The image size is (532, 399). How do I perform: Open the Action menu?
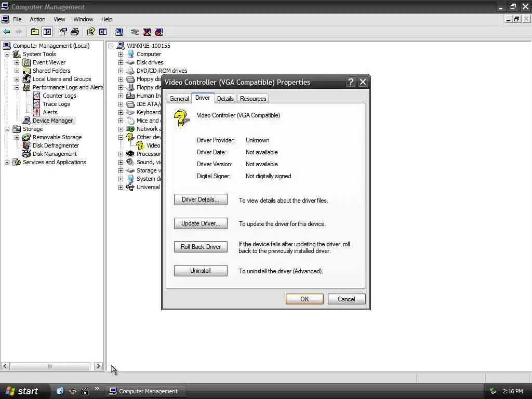37,19
